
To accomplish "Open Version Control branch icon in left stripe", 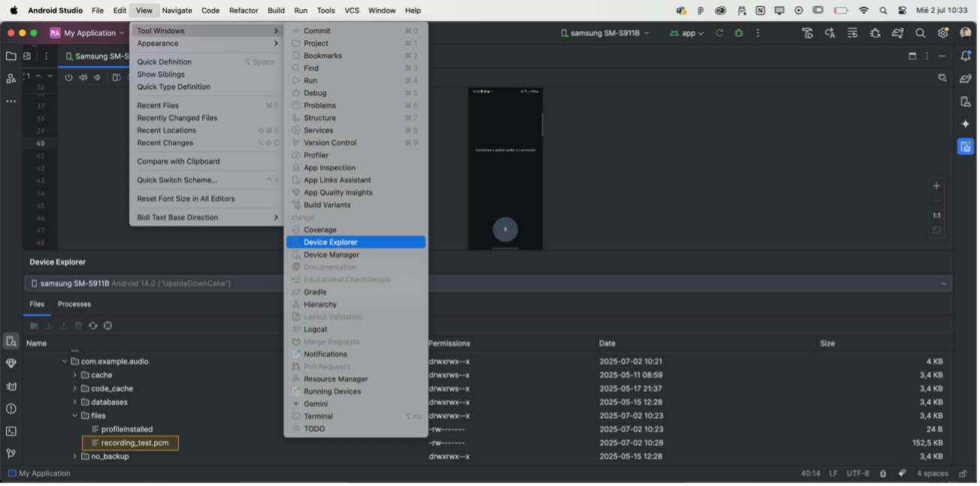I will click(11, 454).
